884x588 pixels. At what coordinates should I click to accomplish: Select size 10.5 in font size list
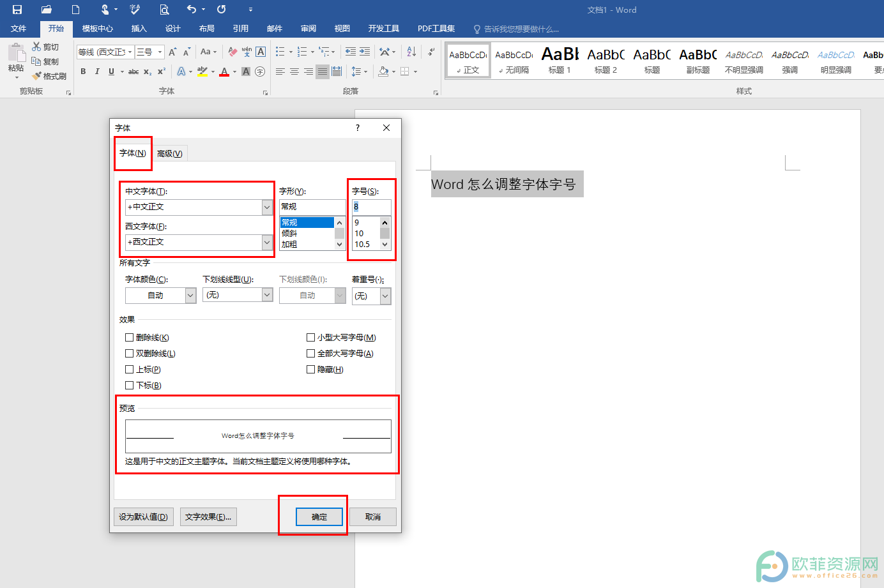pos(366,245)
